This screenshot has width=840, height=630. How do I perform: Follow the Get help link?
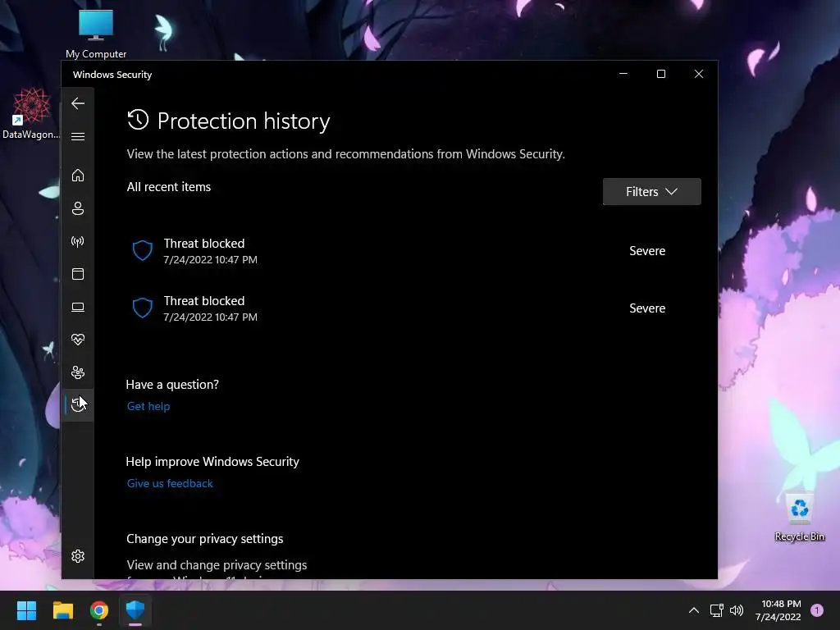(148, 406)
